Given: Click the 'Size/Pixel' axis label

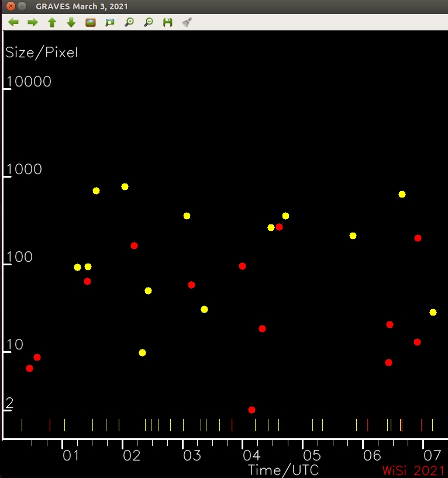Looking at the screenshot, I should coord(42,53).
